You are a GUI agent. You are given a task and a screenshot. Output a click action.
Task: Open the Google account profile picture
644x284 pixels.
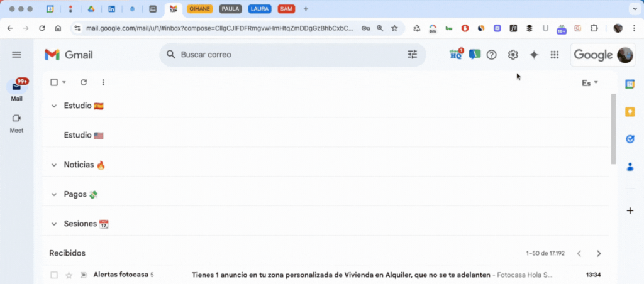click(625, 55)
